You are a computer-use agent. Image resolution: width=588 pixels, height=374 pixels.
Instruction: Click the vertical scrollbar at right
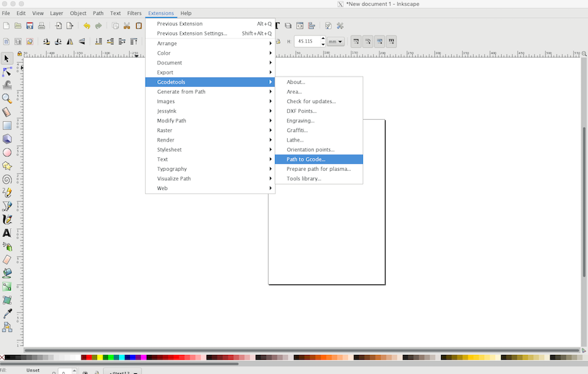click(x=585, y=202)
